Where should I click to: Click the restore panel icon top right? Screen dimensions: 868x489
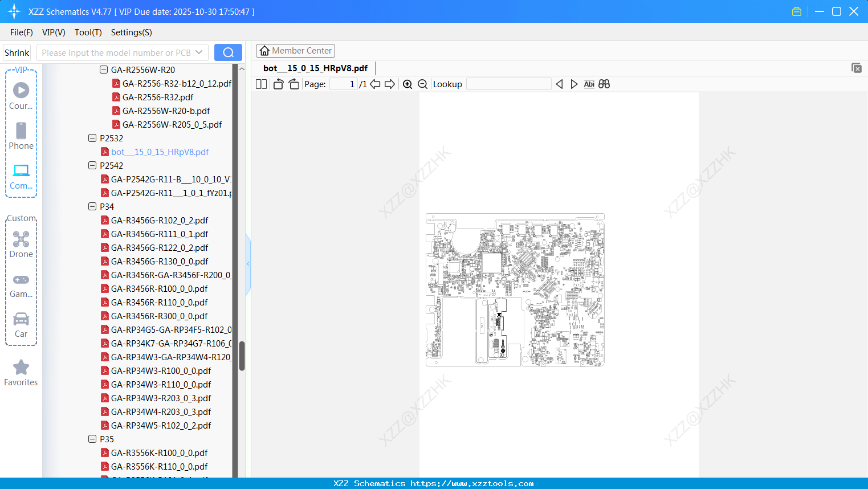(x=856, y=68)
